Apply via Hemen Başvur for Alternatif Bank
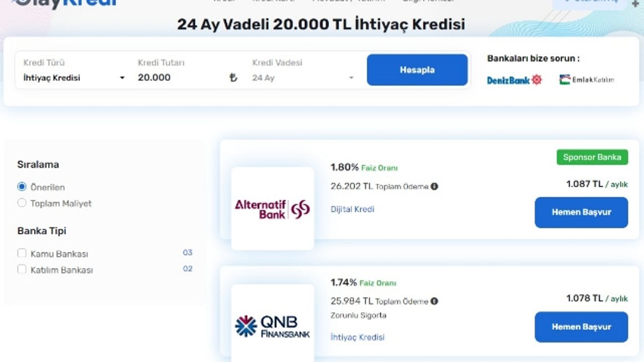This screenshot has width=644, height=362. coord(581,212)
